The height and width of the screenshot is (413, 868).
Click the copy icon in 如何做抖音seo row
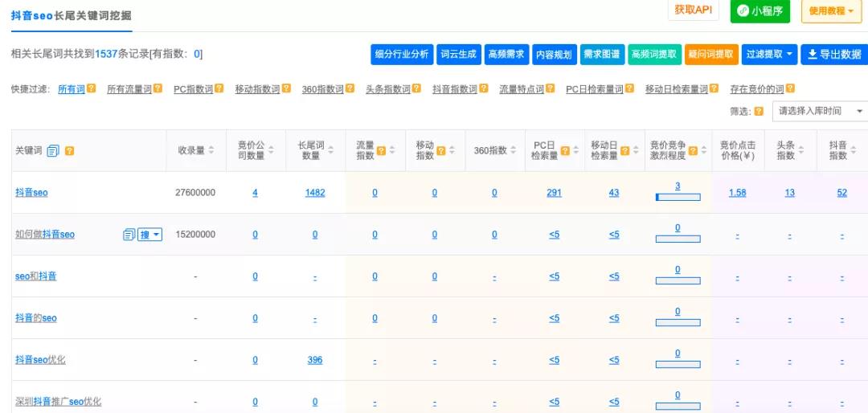(x=129, y=235)
